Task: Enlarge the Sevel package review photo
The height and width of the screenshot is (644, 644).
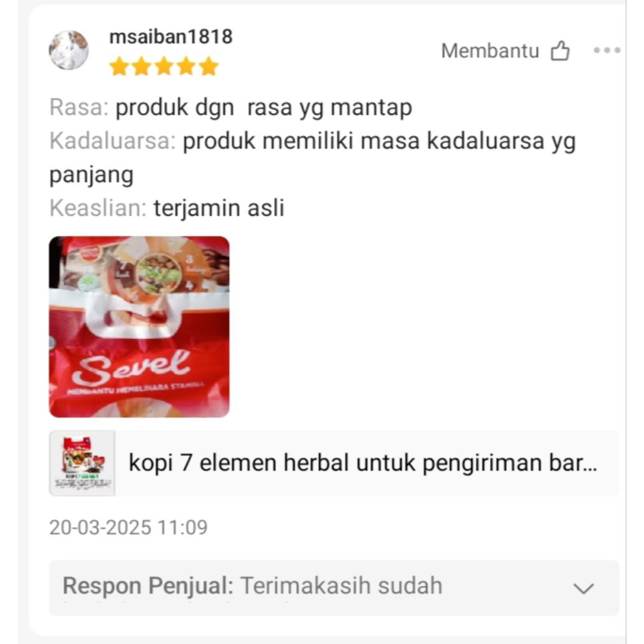Action: point(139,327)
